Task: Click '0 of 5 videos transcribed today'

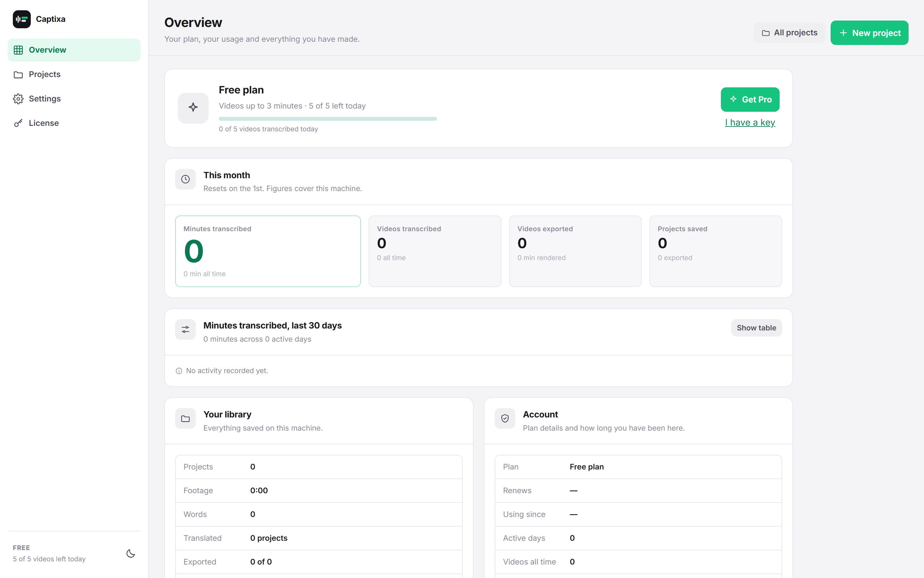Action: tap(269, 129)
